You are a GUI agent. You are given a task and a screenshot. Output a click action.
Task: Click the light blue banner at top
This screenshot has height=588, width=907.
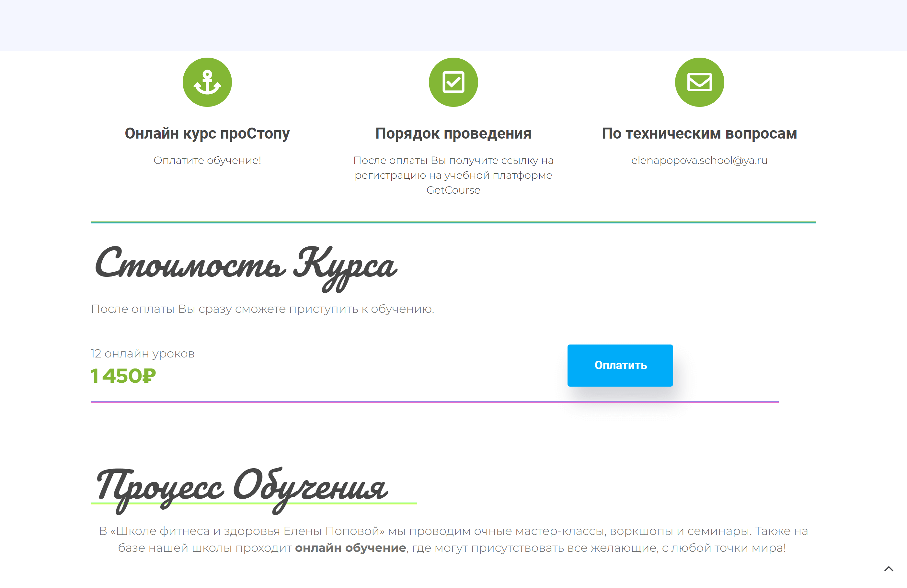tap(454, 26)
